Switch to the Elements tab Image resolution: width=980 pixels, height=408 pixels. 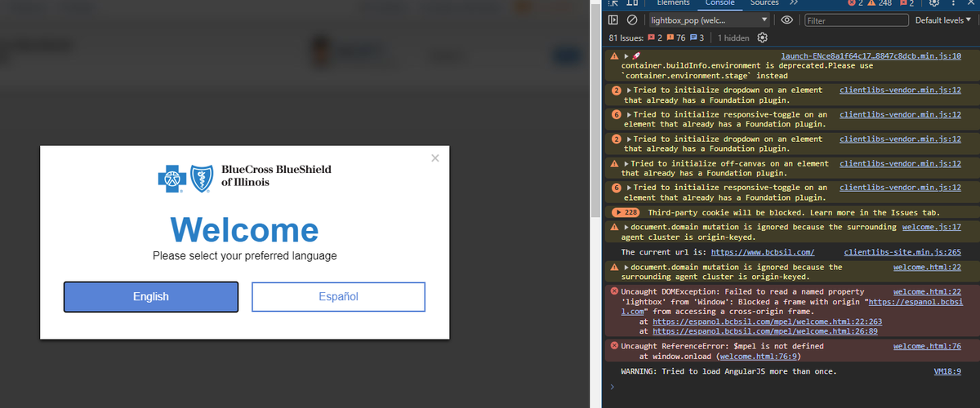pyautogui.click(x=673, y=3)
